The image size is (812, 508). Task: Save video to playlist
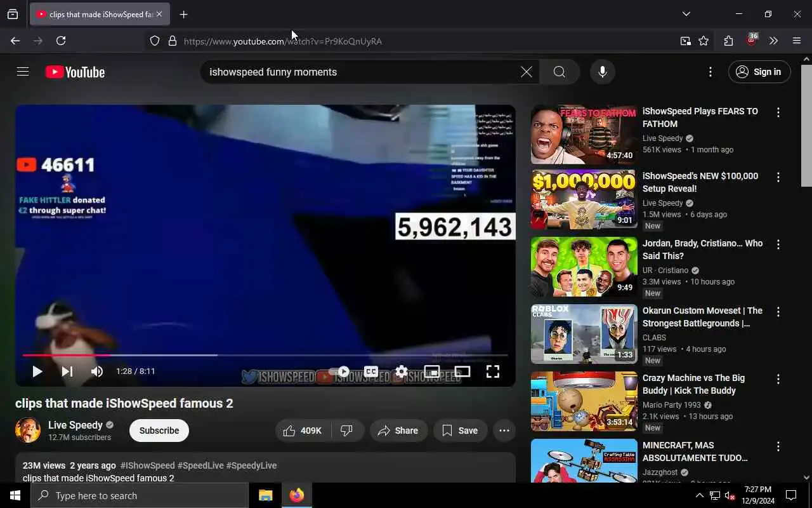point(460,431)
